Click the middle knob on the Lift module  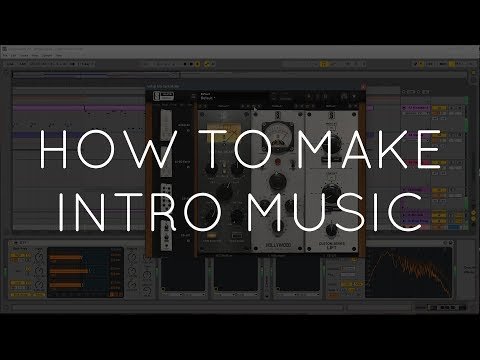point(331,192)
